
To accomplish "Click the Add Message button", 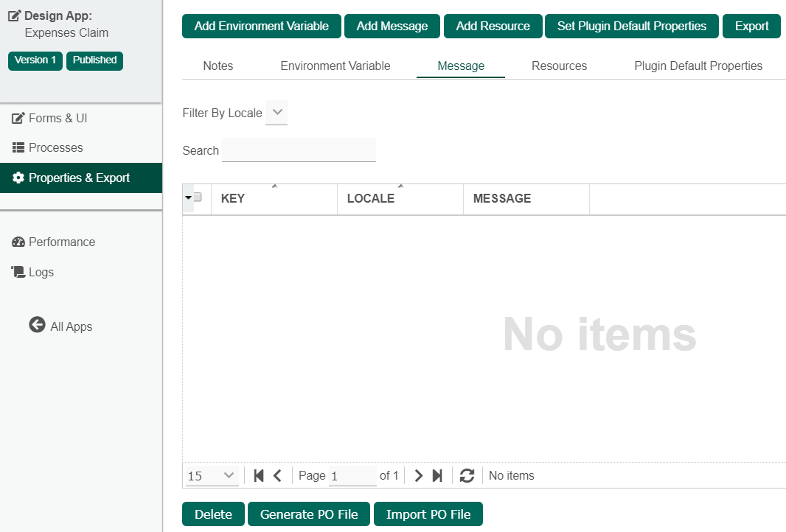I will [392, 26].
